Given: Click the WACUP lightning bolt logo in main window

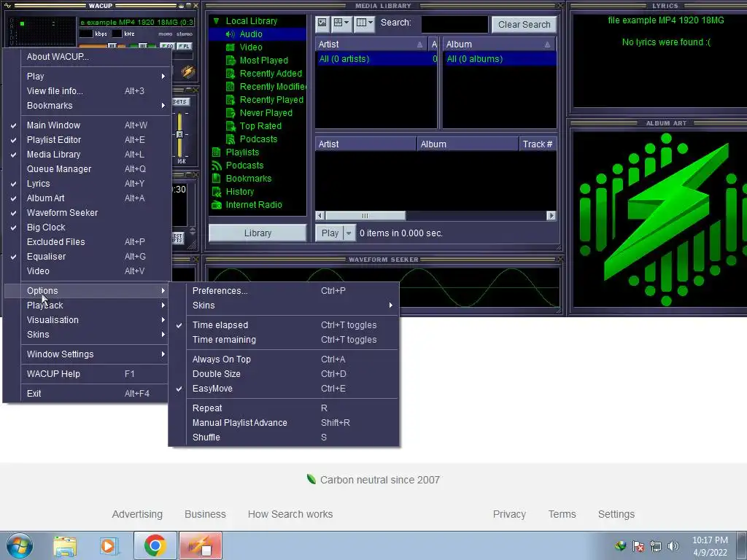Looking at the screenshot, I should pos(188,72).
